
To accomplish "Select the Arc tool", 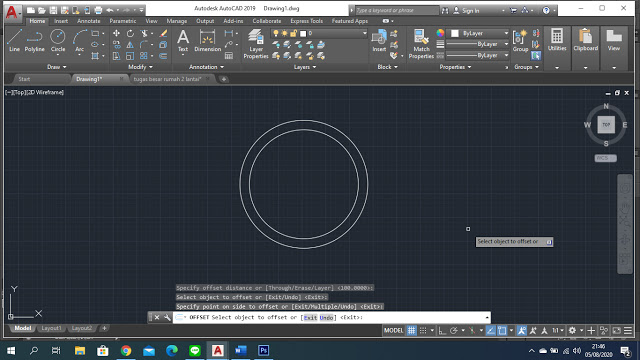I will (79, 40).
